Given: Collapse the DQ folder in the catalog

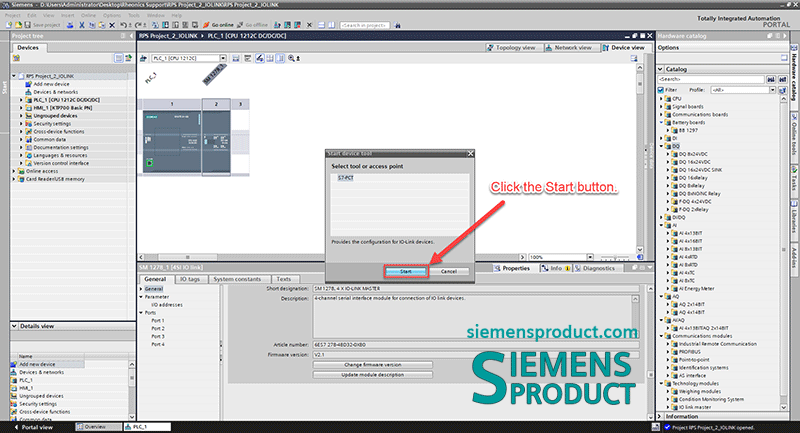Looking at the screenshot, I should pos(662,146).
